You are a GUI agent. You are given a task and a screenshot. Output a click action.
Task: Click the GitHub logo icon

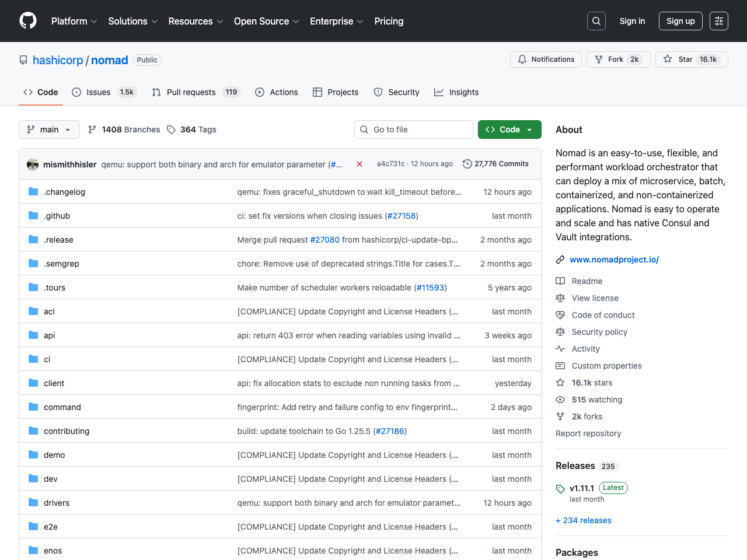28,21
